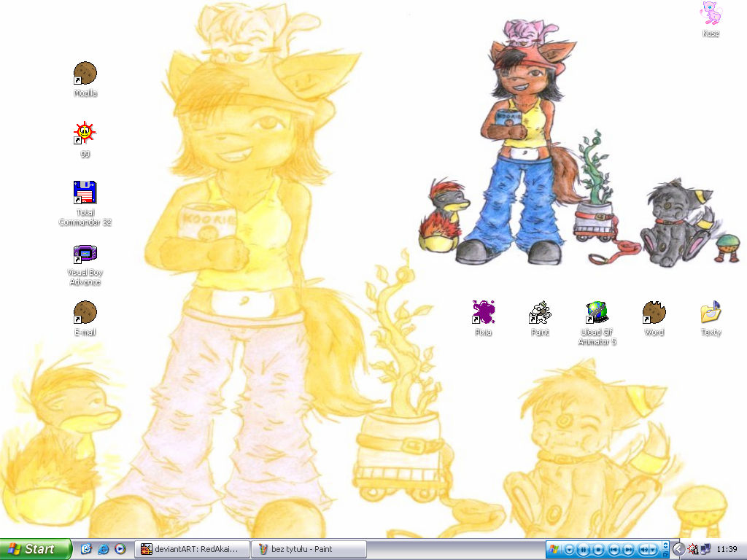747x560 pixels.
Task: Open the E-mail desktop shortcut
Action: tap(85, 318)
